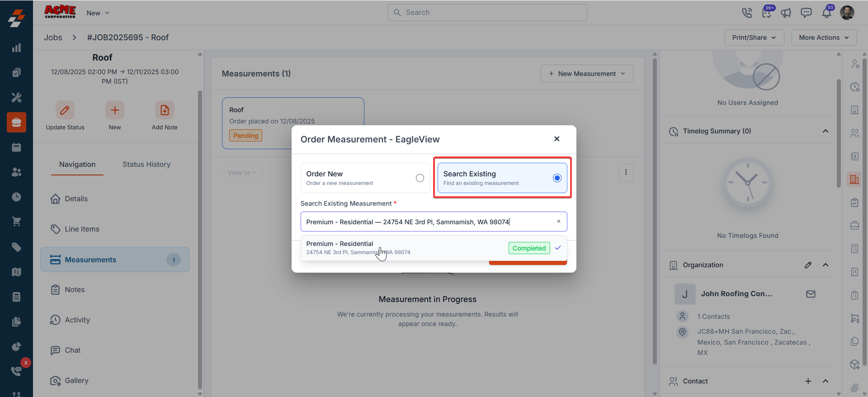Click the Update Status icon
Screen dimensions: 868x397
tap(65, 110)
